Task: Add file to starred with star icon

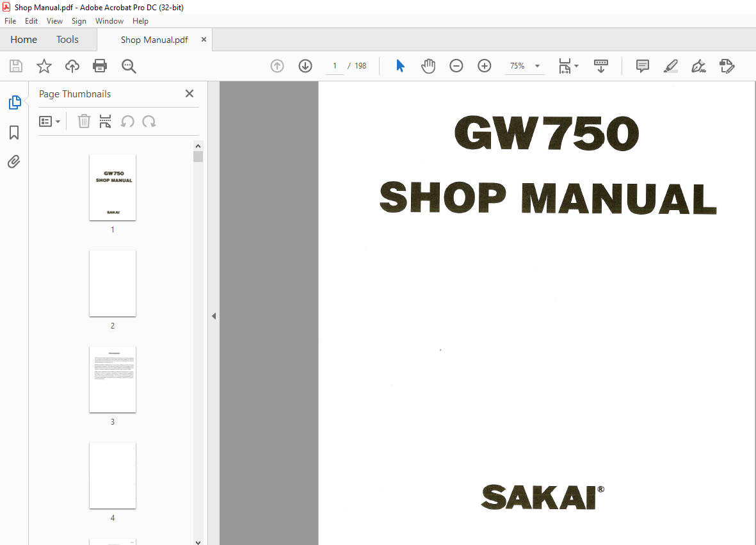Action: point(44,66)
